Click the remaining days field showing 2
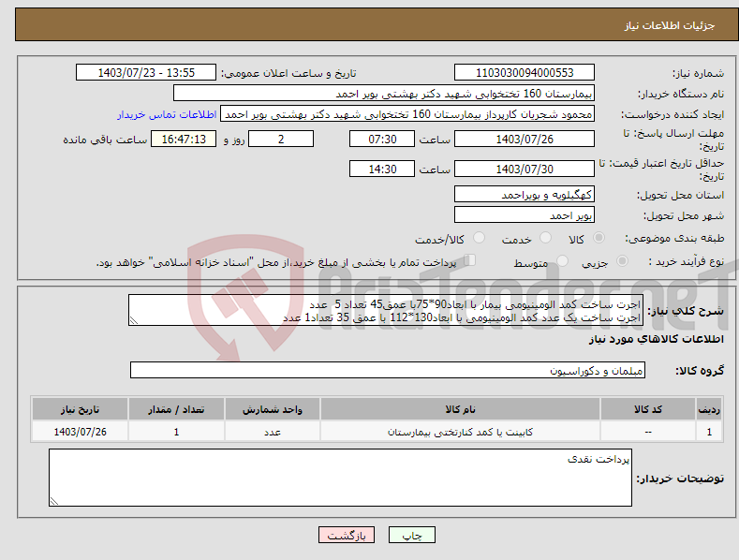The image size is (739, 560). tap(281, 139)
